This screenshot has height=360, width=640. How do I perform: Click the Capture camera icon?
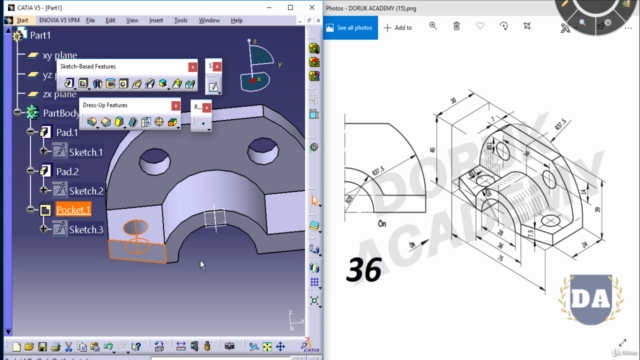[230, 346]
